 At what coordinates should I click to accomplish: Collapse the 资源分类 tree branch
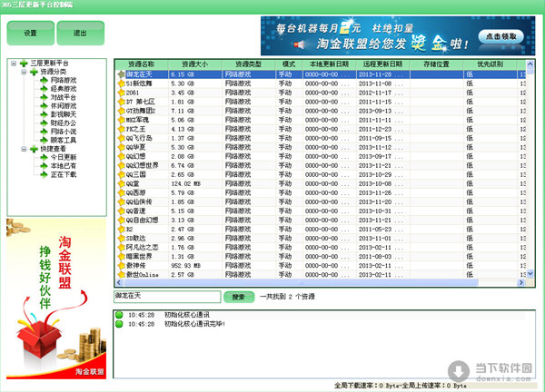point(24,72)
